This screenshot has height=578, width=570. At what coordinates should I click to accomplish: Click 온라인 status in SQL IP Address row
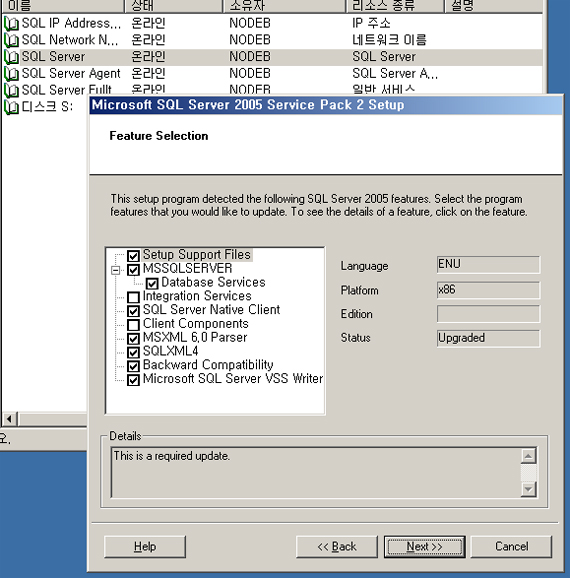(148, 23)
